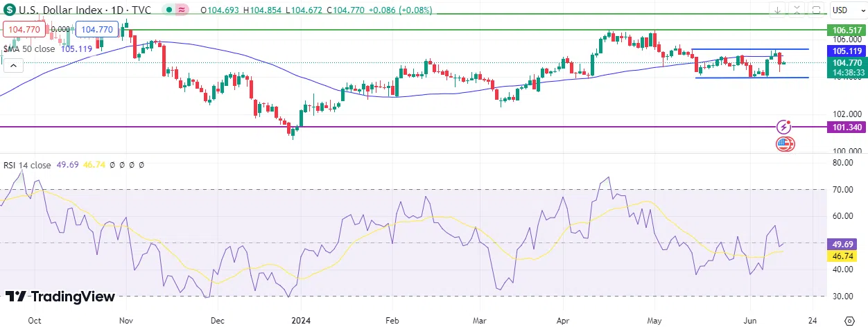
Task: Toggle the pink data-mode indicator badge
Action: [182, 10]
